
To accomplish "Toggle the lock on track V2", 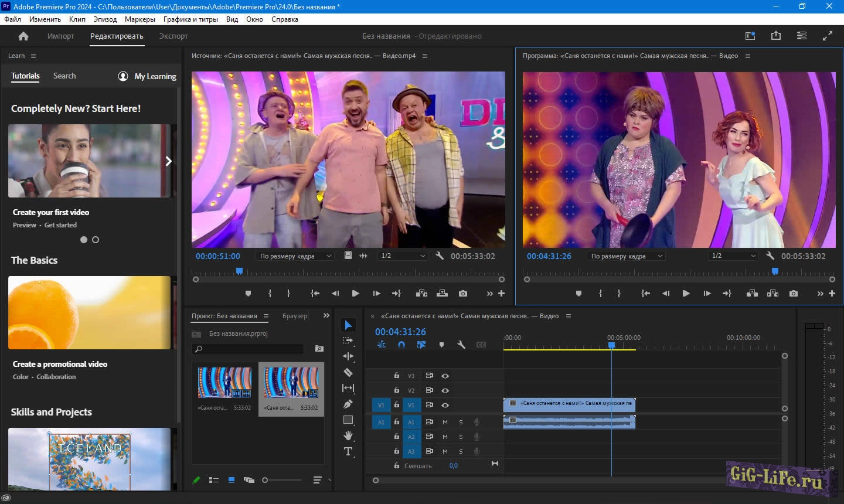I will pos(397,390).
